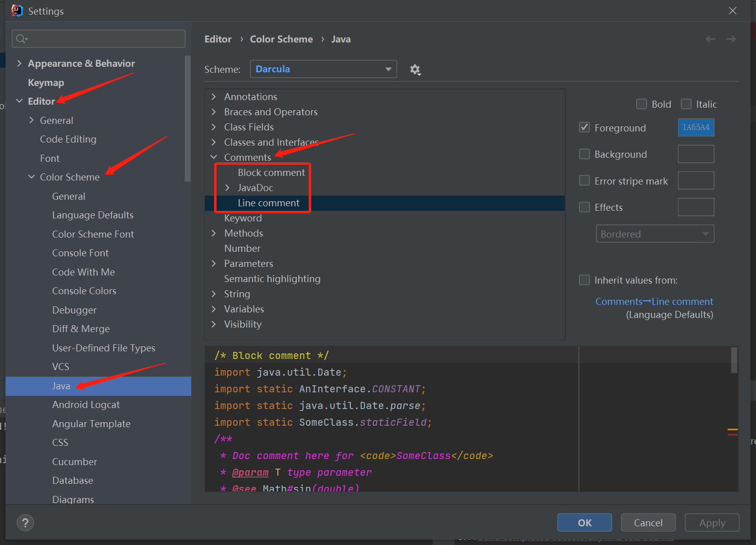Open the Bordered effect type dropdown
Screen dimensions: 756x545
coord(655,234)
